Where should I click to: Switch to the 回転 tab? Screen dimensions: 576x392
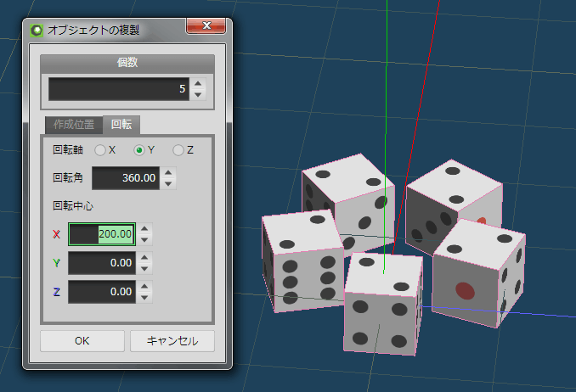coord(121,125)
